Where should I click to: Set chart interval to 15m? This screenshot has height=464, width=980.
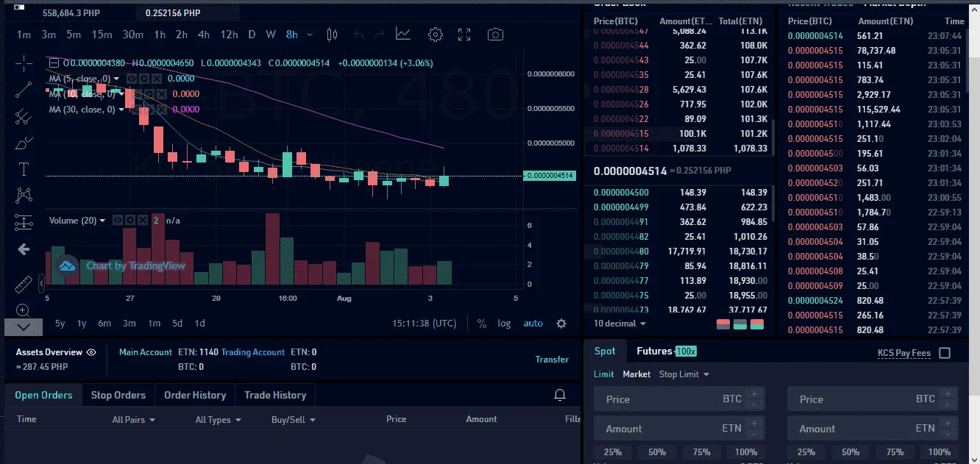tap(102, 35)
